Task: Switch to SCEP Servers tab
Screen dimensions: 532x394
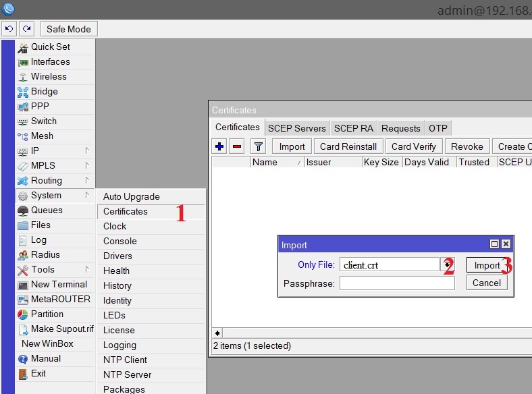Action: coord(296,128)
